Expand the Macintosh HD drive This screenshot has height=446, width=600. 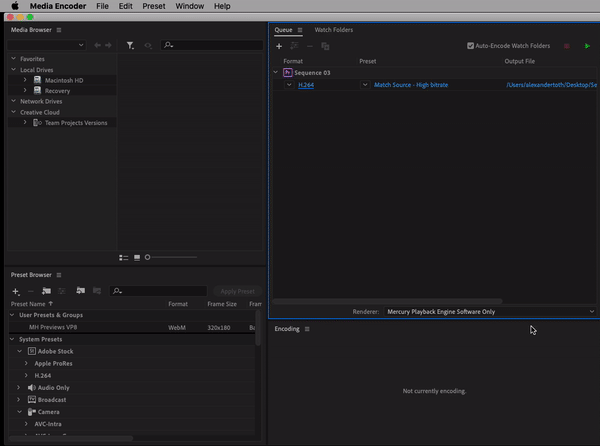click(x=25, y=80)
